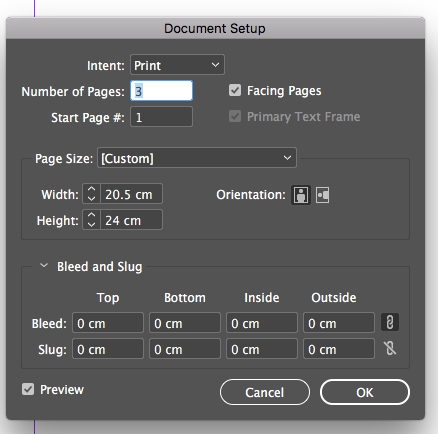Open the Page Size dropdown

coord(197,158)
